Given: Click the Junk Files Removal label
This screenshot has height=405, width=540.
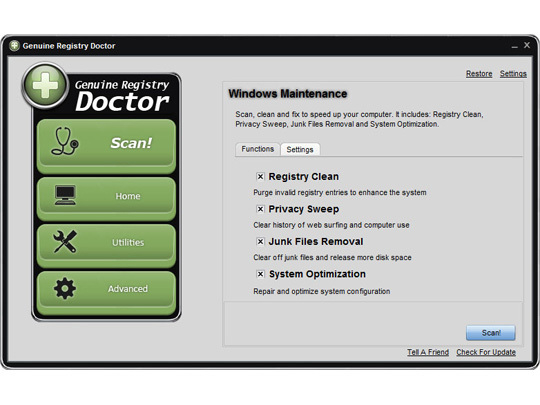Looking at the screenshot, I should 316,241.
